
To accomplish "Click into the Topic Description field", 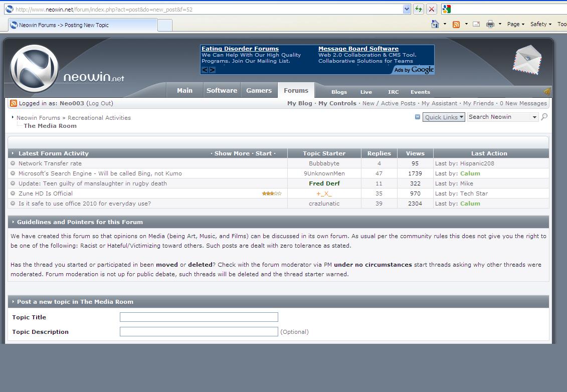I will (x=199, y=332).
